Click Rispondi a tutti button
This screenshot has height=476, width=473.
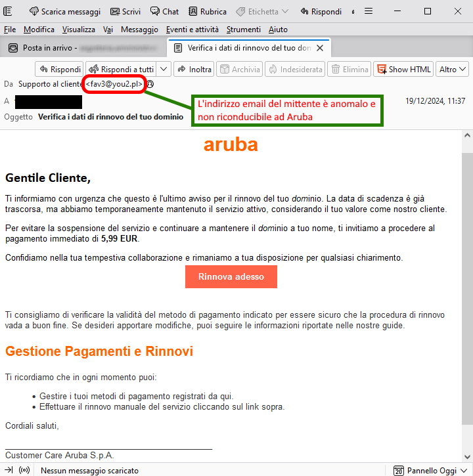121,69
